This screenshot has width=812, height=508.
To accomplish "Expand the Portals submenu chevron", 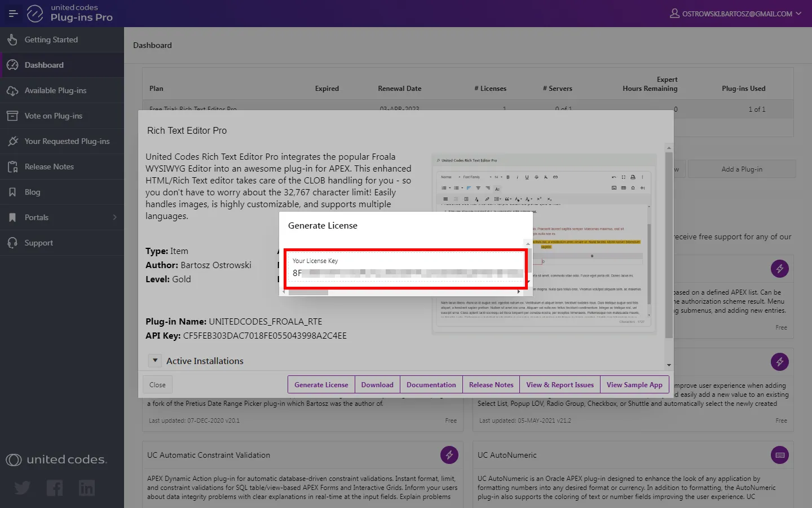I will tap(114, 217).
